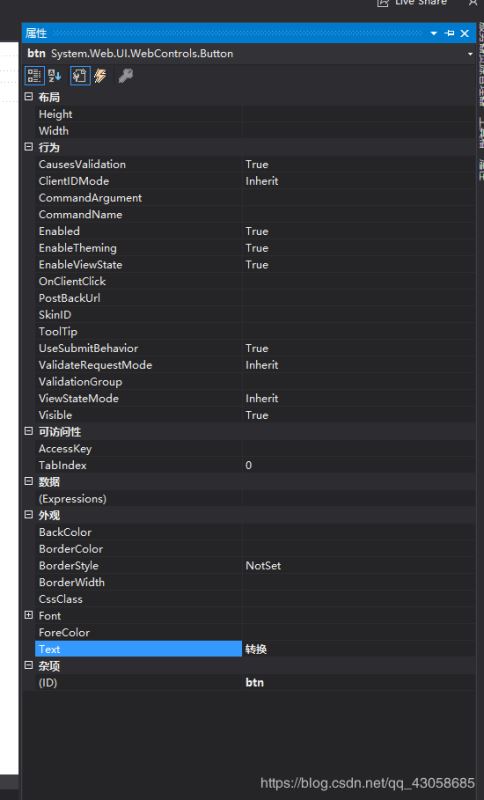Sort properties alphabetically
The width and height of the screenshot is (484, 800).
[55, 76]
